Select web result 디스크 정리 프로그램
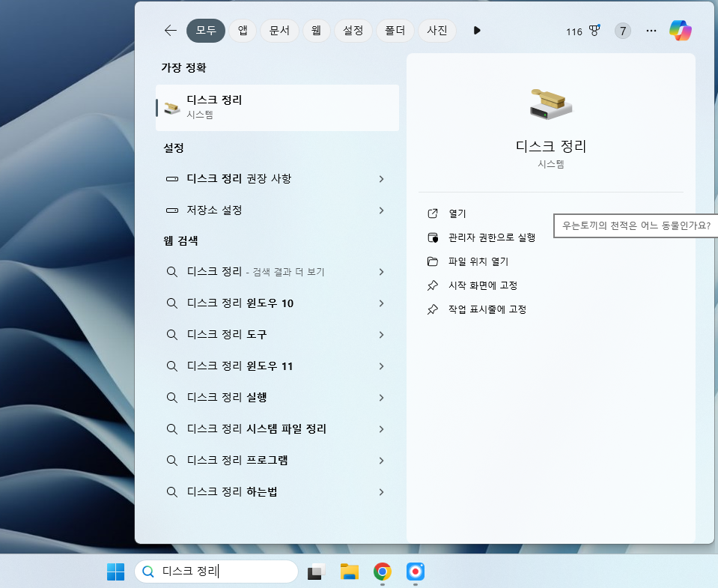This screenshot has height=588, width=718. pyautogui.click(x=277, y=460)
